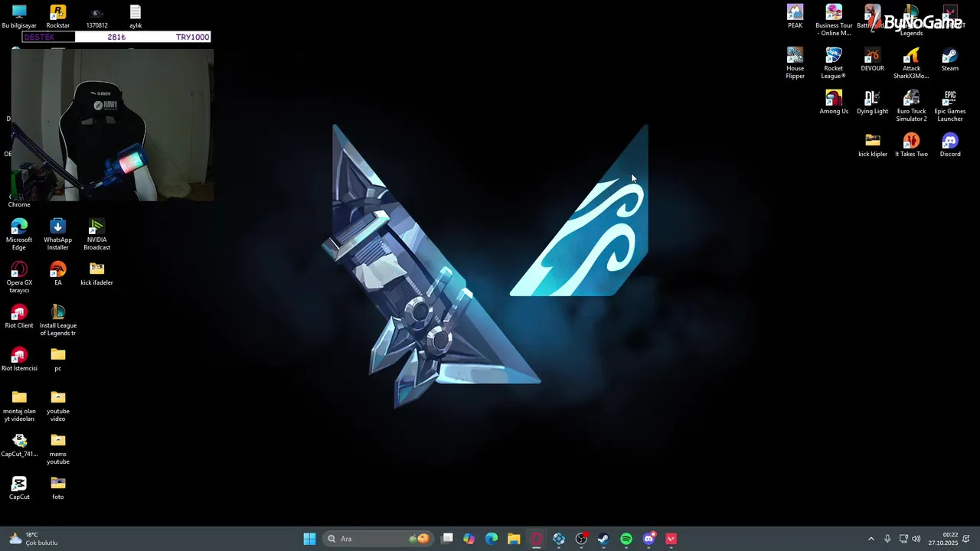Switch to Opera GX taskbar icon

(536, 539)
